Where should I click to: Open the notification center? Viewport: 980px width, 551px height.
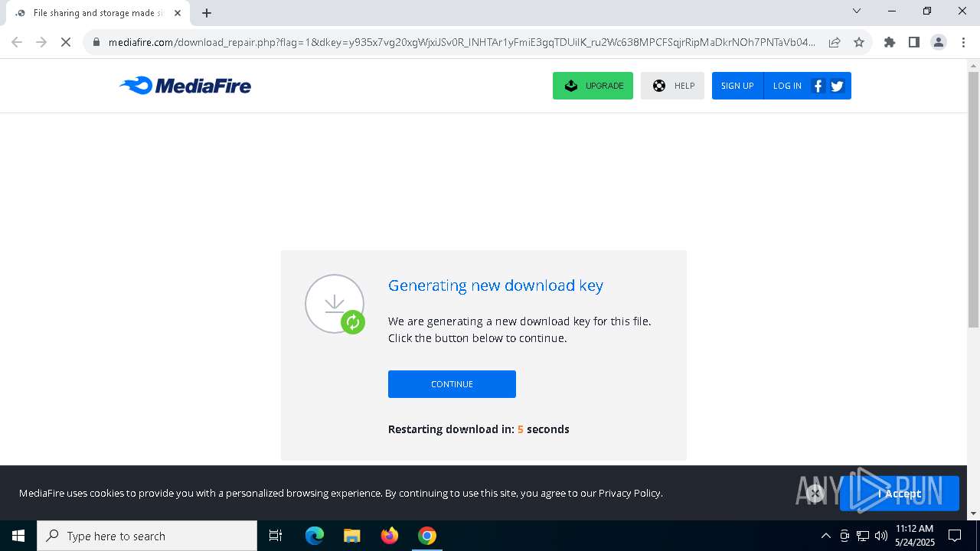tap(955, 536)
